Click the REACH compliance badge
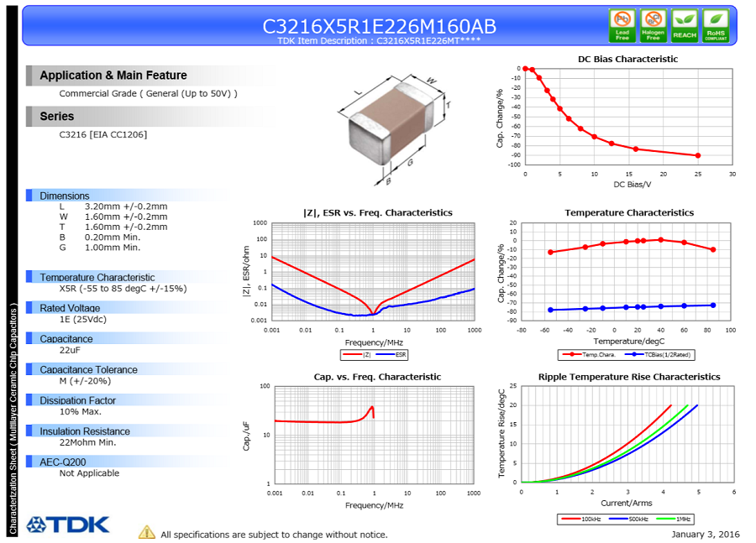 tap(685, 25)
